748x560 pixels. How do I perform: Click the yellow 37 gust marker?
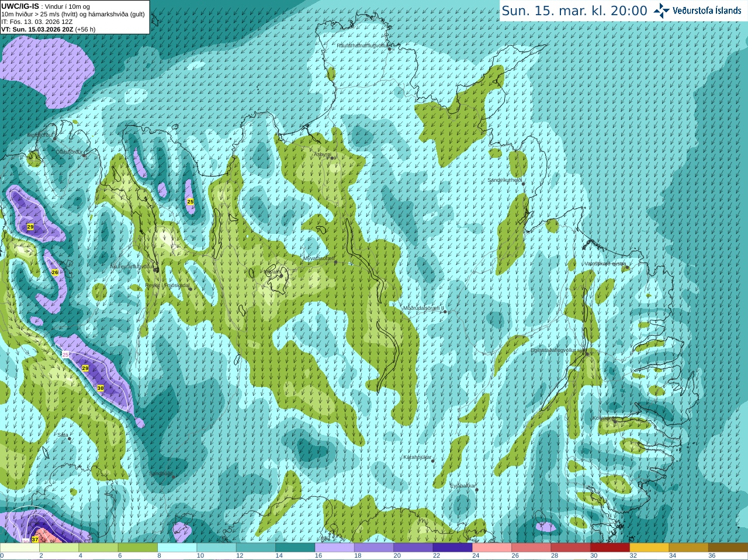pyautogui.click(x=35, y=539)
